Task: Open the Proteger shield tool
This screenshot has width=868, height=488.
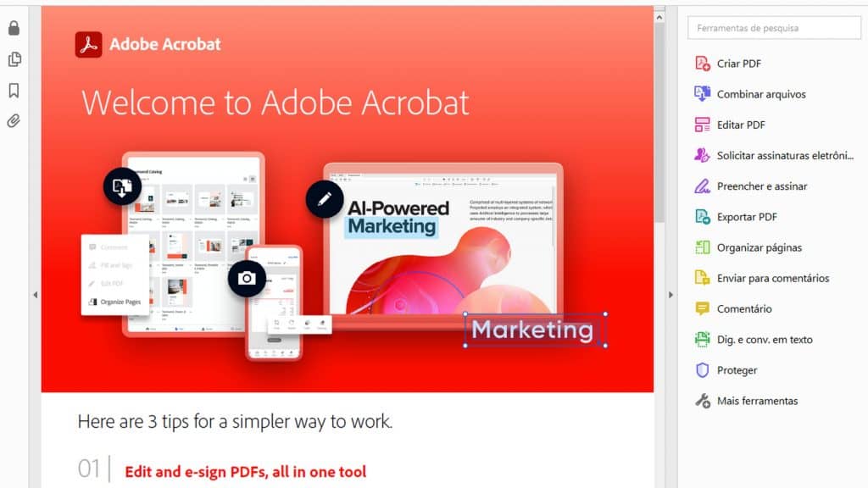Action: coord(702,370)
